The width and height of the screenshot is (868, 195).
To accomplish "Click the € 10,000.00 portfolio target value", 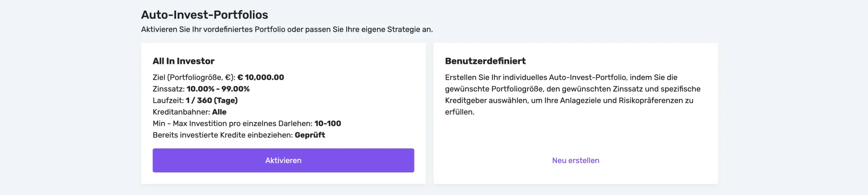I will tap(261, 77).
